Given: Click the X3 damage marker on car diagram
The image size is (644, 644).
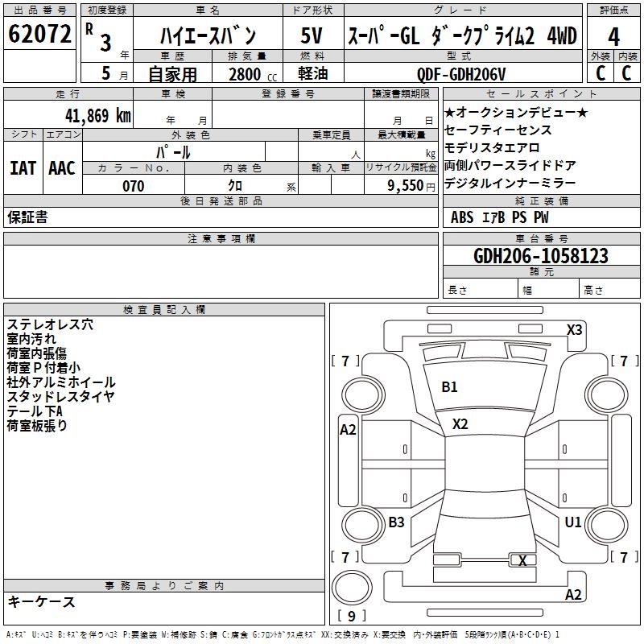Looking at the screenshot, I should point(574,329).
